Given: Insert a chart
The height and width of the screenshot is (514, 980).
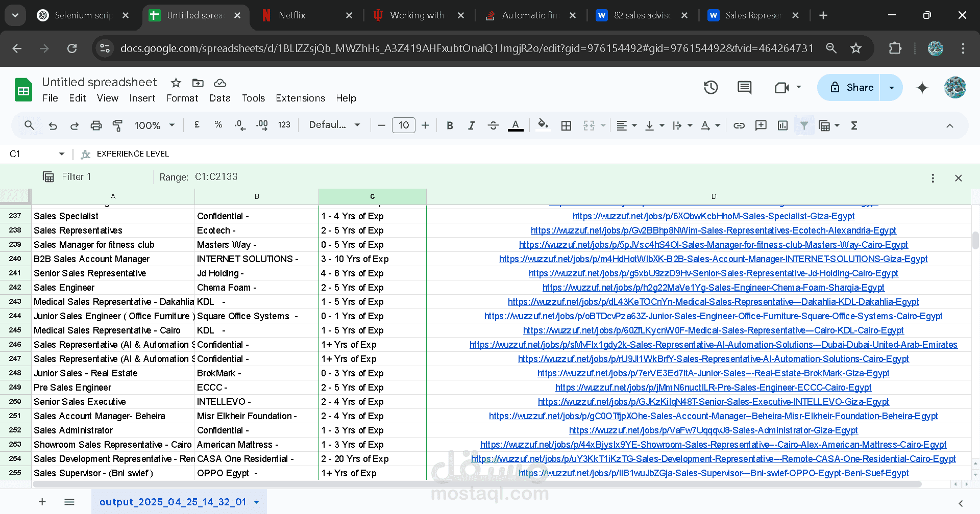Looking at the screenshot, I should coord(782,125).
